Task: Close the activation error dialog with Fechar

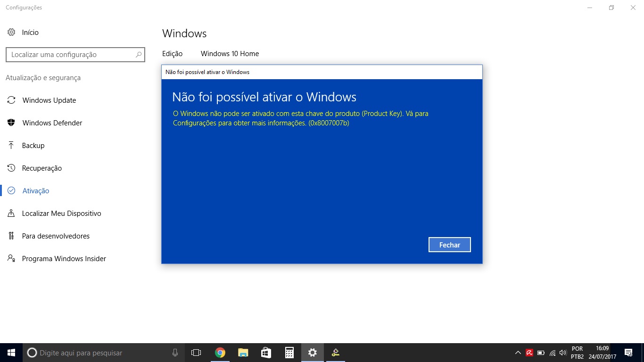Action: (x=450, y=245)
